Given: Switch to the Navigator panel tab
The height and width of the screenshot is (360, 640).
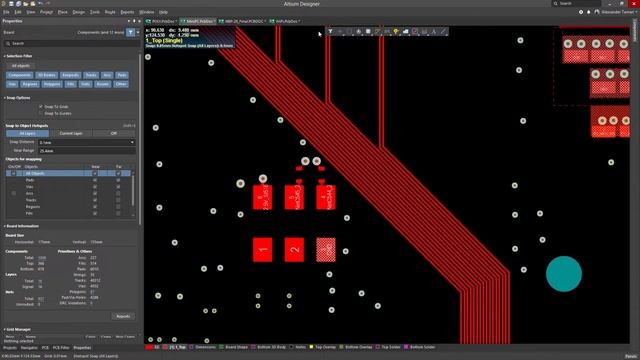Looking at the screenshot, I should [29, 348].
